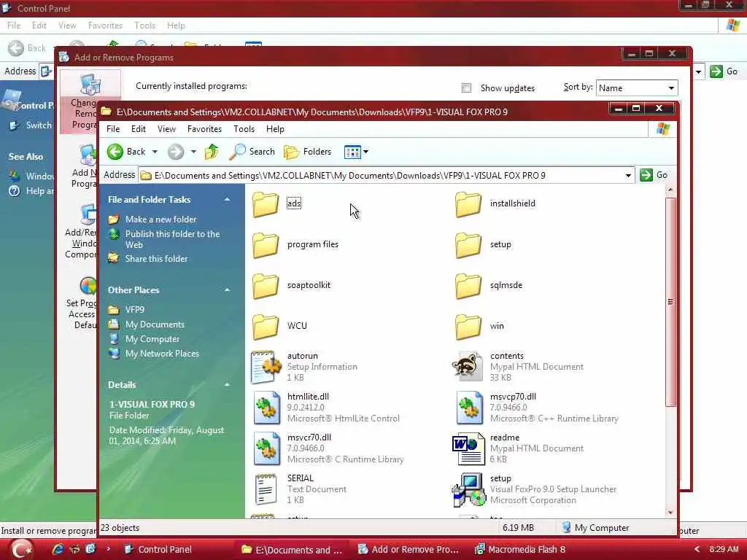Select the readme HTML document icon
The width and height of the screenshot is (747, 560).
(x=468, y=448)
